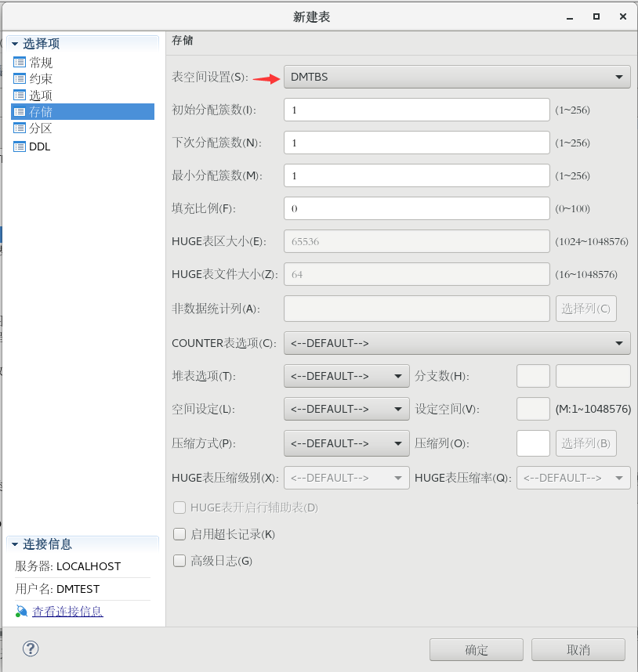
Task: Click 选择列(C) button for statistics columns
Action: click(x=586, y=309)
